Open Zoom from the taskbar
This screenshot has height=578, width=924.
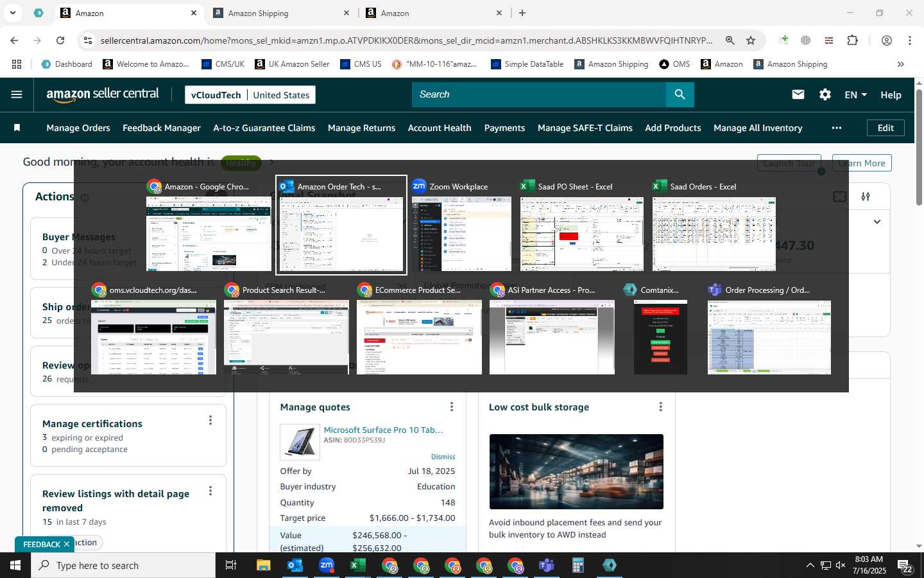pos(327,565)
